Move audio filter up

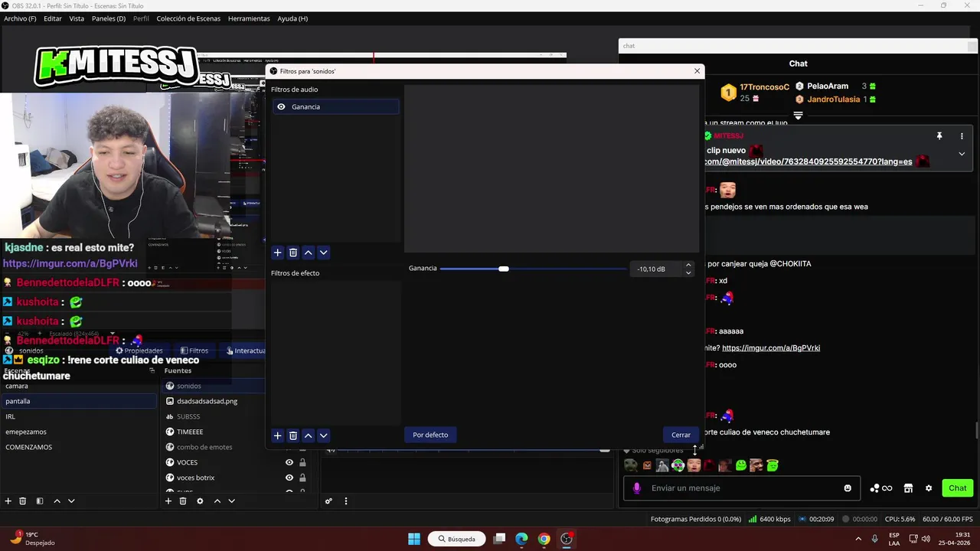click(309, 253)
